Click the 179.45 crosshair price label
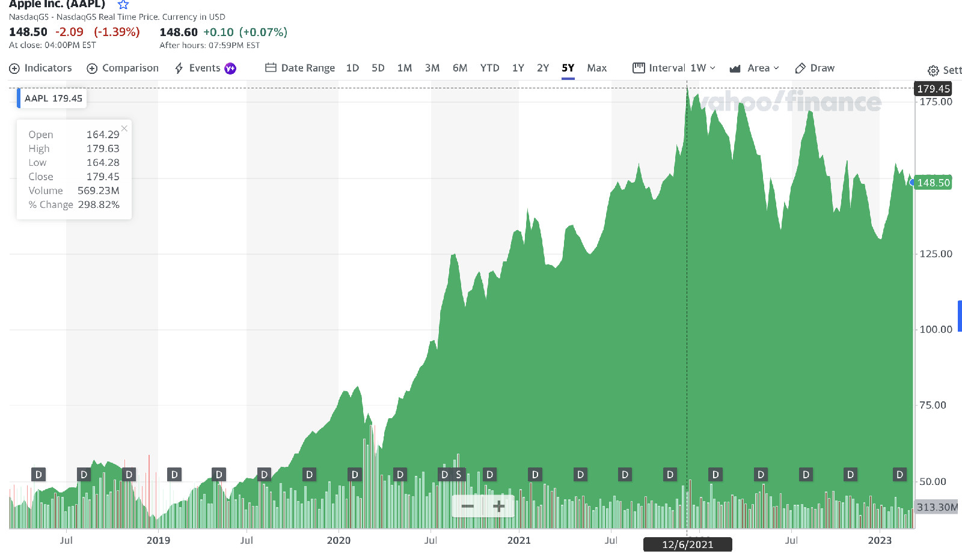The height and width of the screenshot is (560, 962). [933, 89]
